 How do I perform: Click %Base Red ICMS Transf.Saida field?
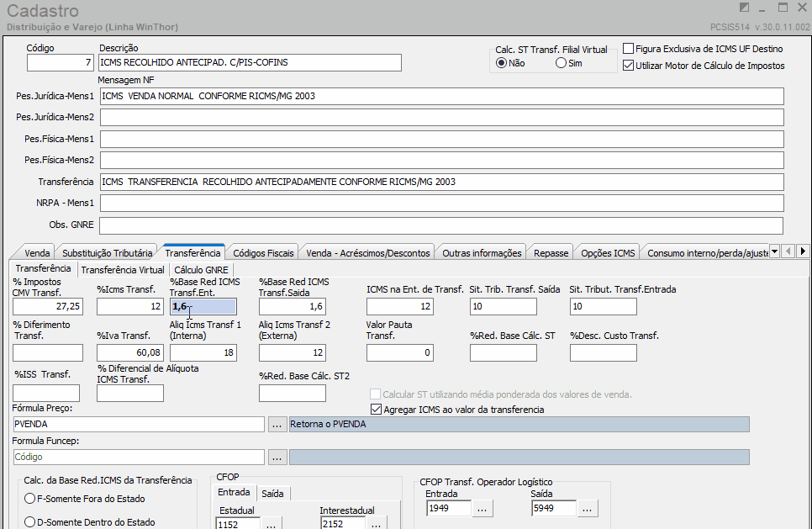point(293,307)
